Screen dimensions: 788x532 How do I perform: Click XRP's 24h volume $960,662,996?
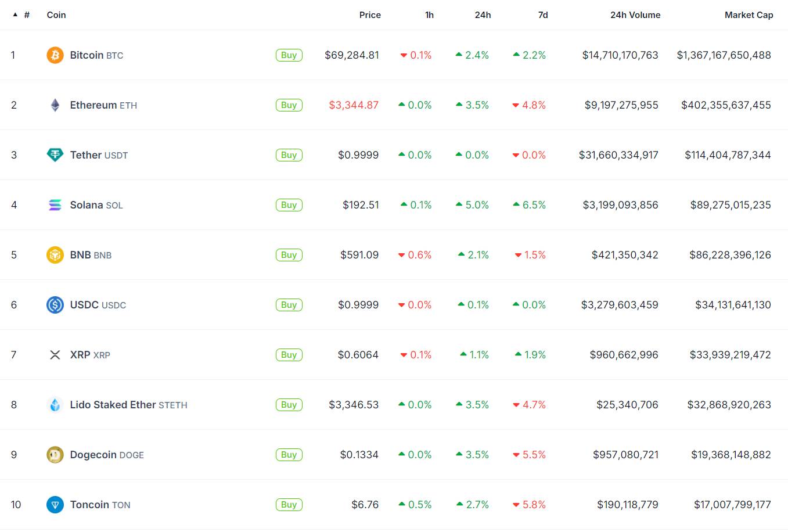click(x=624, y=355)
